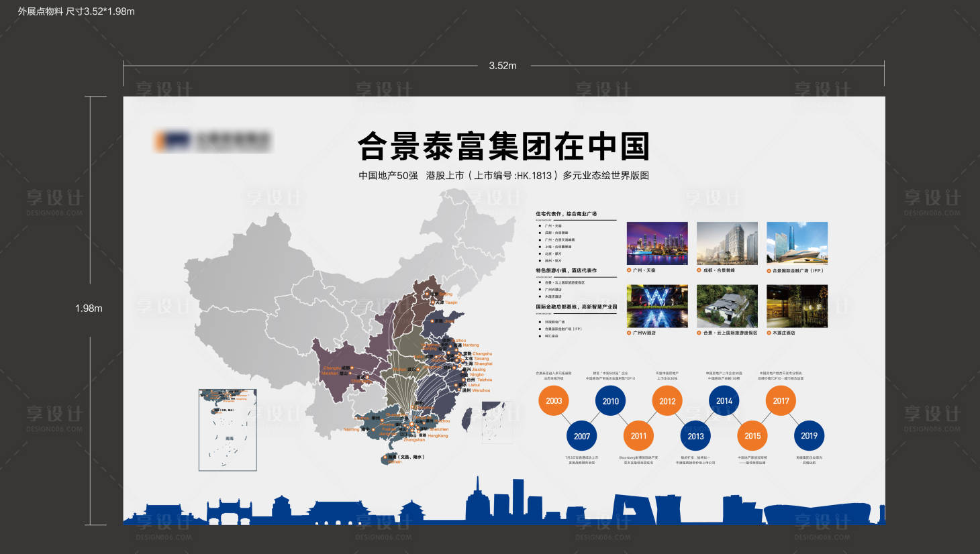Click the 木莲庄酒店 thumbnail image
The height and width of the screenshot is (554, 980).
click(x=797, y=305)
